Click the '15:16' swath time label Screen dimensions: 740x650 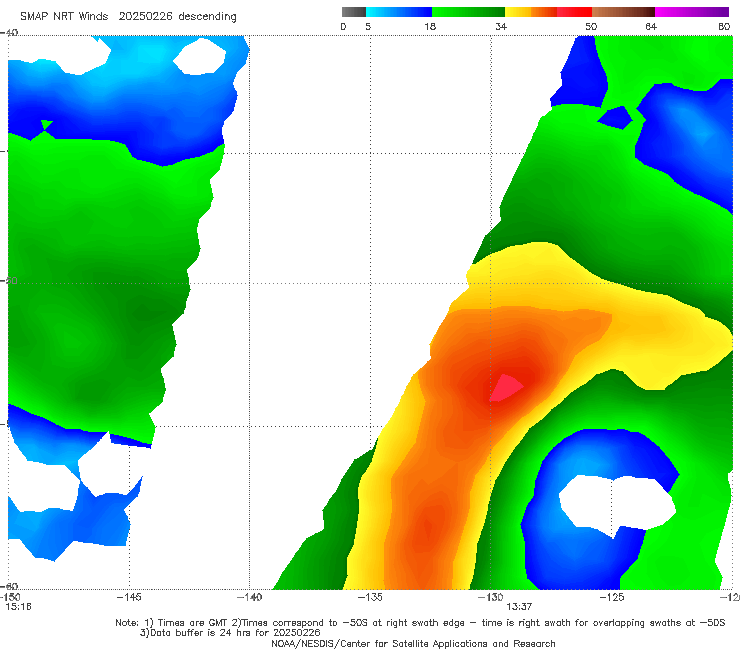click(18, 607)
